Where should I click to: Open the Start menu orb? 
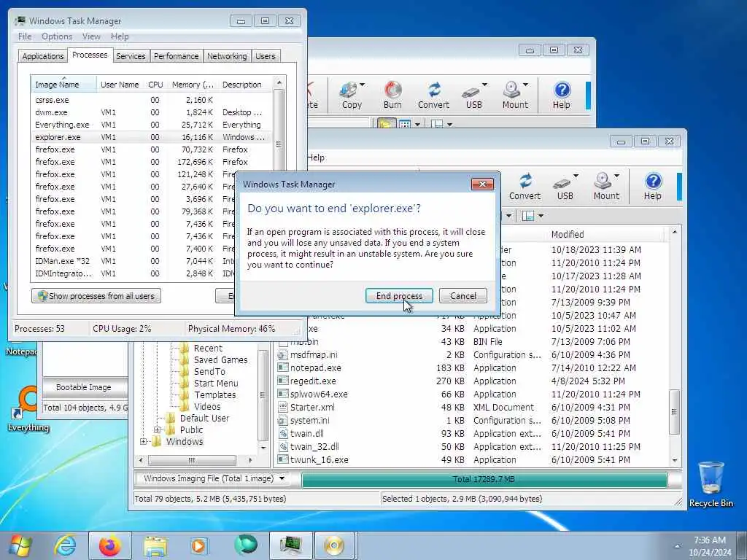(20, 545)
